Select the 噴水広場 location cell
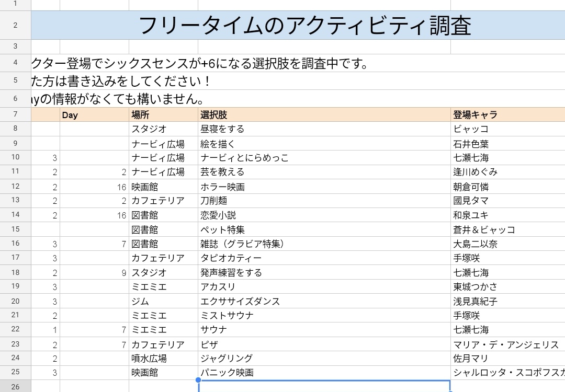The height and width of the screenshot is (392, 565). [163, 359]
